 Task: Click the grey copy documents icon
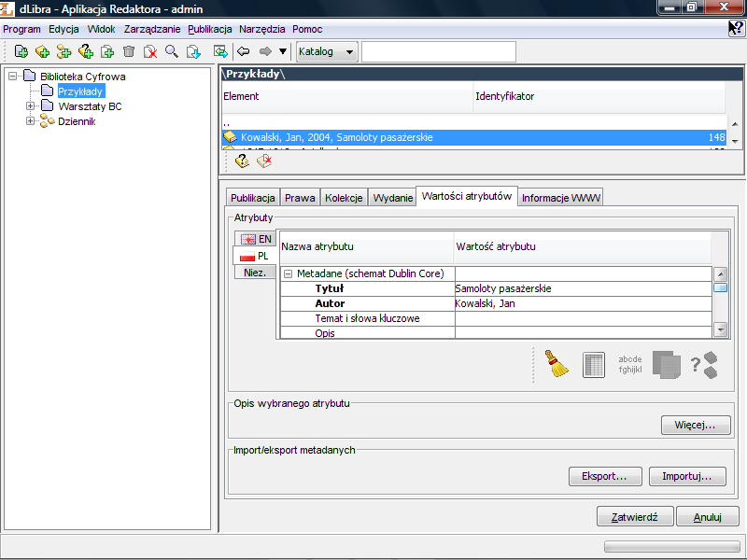tap(666, 365)
